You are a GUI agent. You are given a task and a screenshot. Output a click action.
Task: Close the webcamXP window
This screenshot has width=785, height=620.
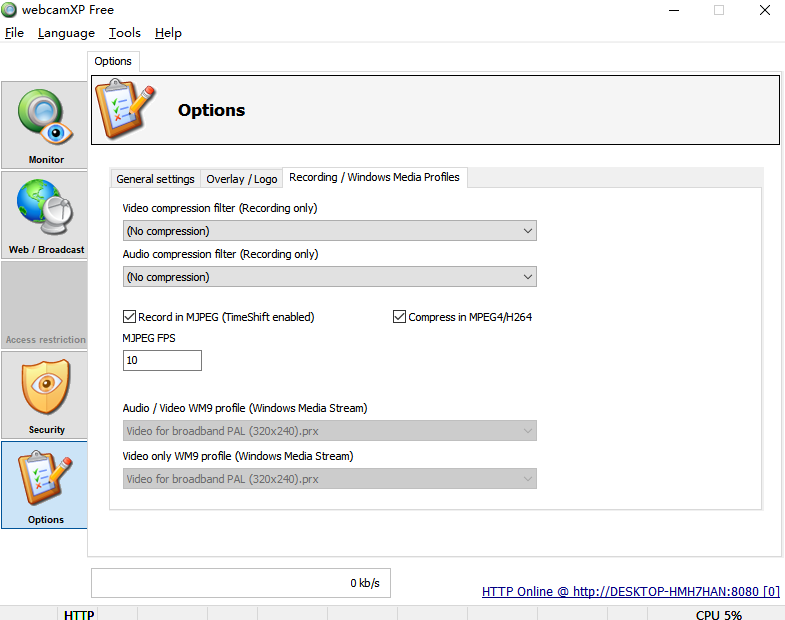764,10
